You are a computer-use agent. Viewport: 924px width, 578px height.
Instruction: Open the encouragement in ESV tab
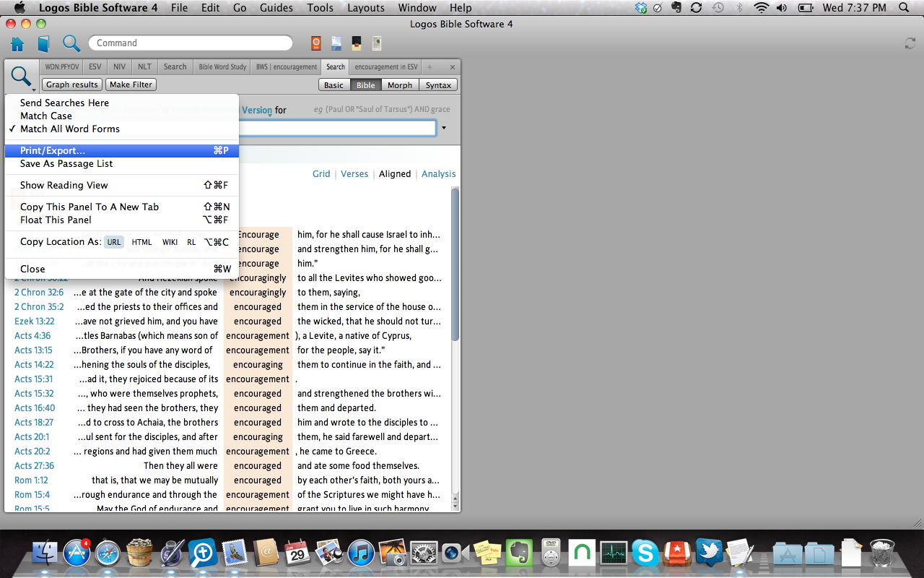[386, 67]
